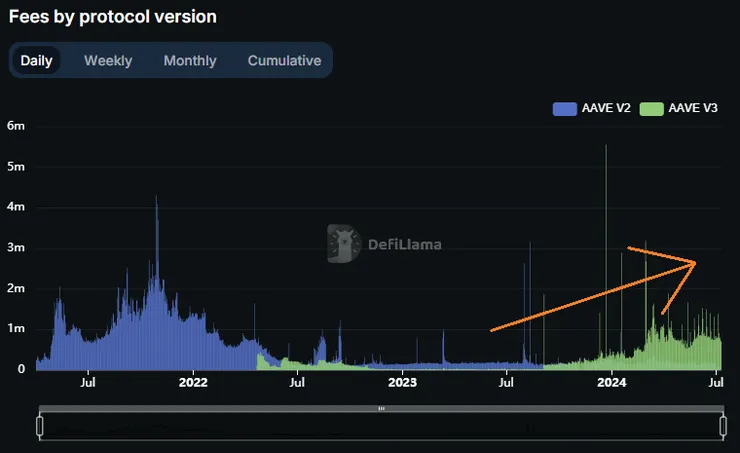Click the right range slider handle
The height and width of the screenshot is (453, 740).
coord(723,426)
